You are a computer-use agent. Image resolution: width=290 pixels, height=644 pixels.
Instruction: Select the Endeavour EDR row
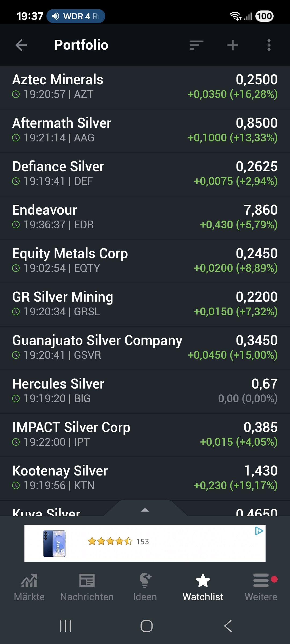point(145,218)
